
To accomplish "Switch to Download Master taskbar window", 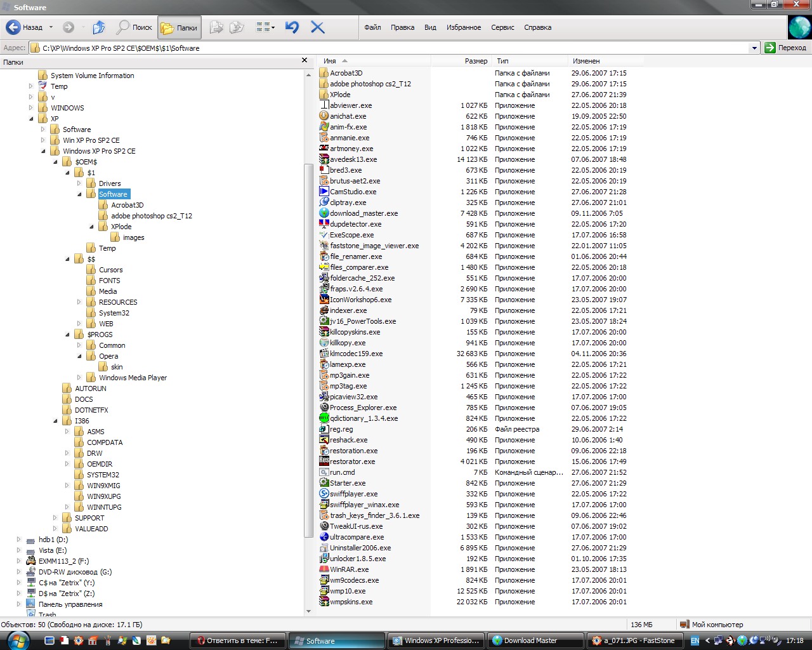I will (535, 640).
